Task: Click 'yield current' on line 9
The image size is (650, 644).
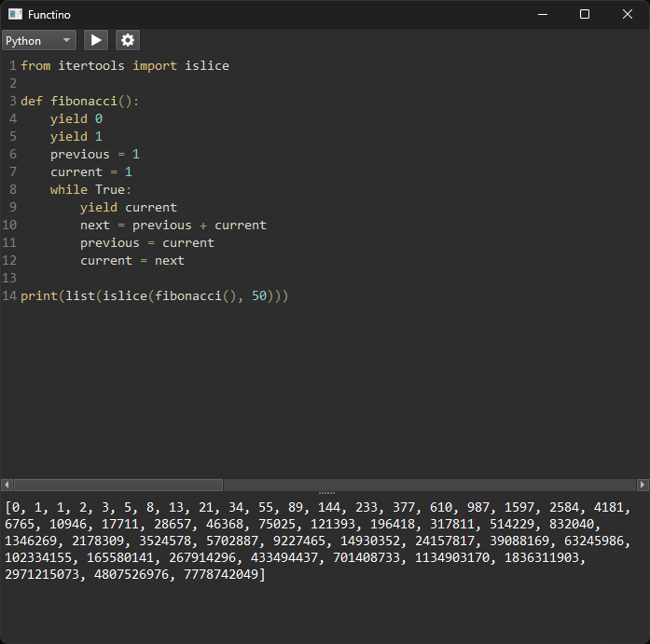Action: click(x=129, y=208)
